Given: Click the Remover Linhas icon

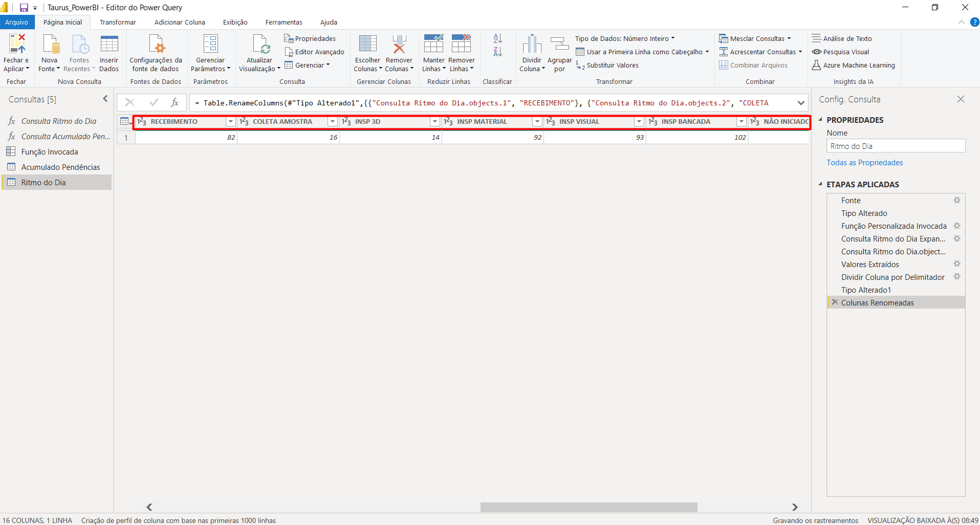Looking at the screenshot, I should (461, 44).
